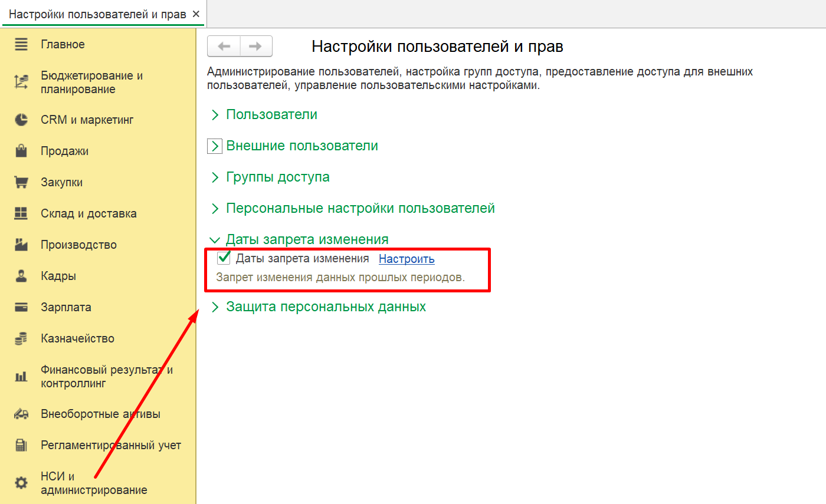Open the Кадры menu section
This screenshot has width=826, height=504.
pos(58,276)
